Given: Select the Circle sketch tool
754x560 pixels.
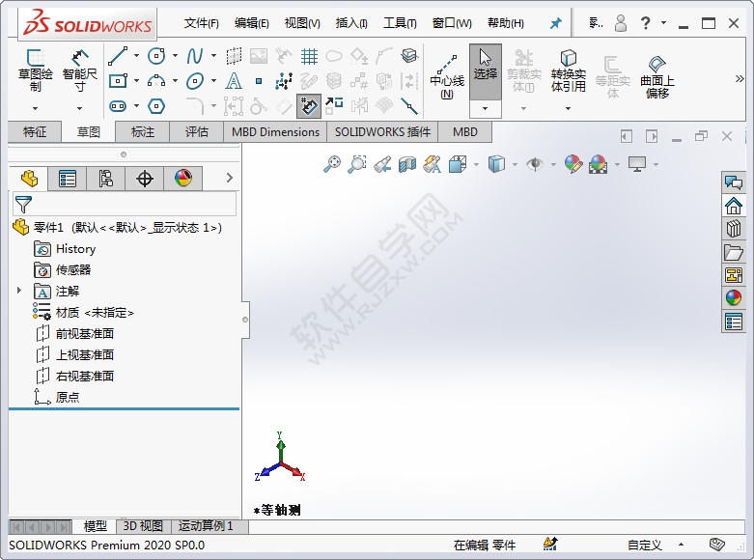Looking at the screenshot, I should point(156,56).
